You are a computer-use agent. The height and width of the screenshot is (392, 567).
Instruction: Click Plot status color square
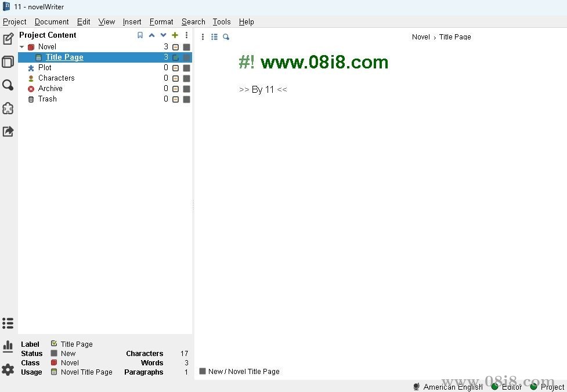(x=187, y=68)
